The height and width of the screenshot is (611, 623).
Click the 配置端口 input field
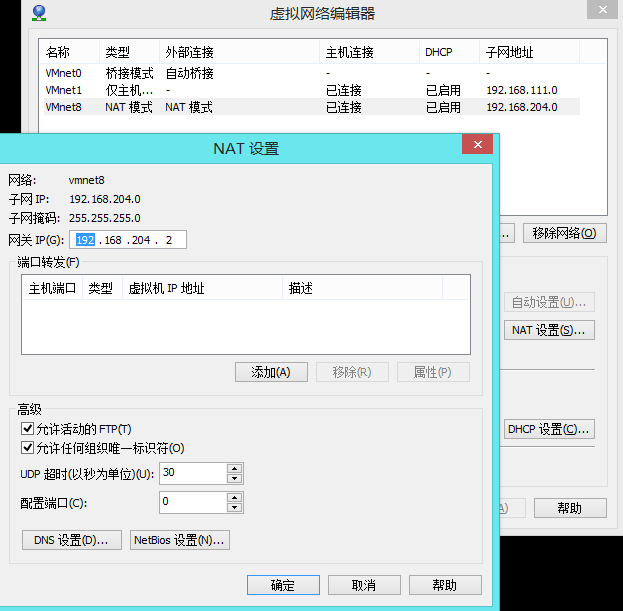[x=193, y=502]
